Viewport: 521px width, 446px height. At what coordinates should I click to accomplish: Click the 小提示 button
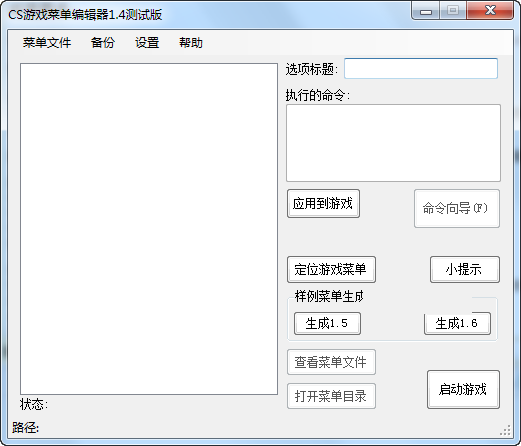(465, 270)
